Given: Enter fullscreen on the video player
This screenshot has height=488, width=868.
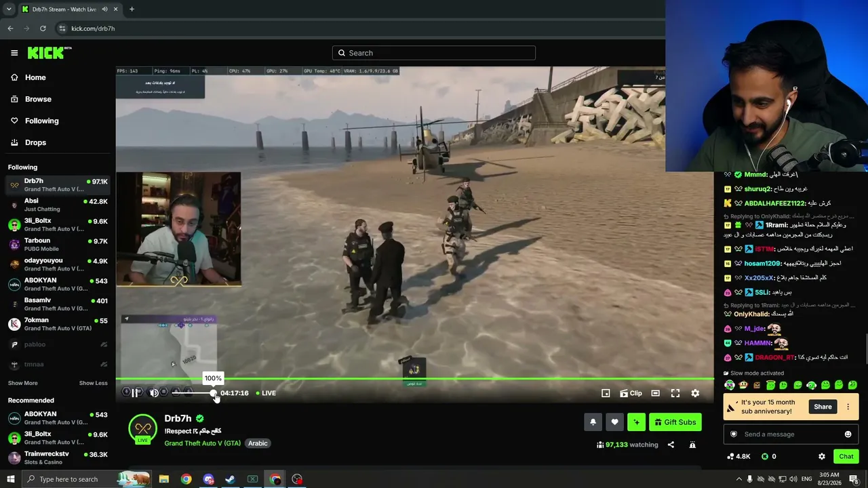Looking at the screenshot, I should click(675, 393).
